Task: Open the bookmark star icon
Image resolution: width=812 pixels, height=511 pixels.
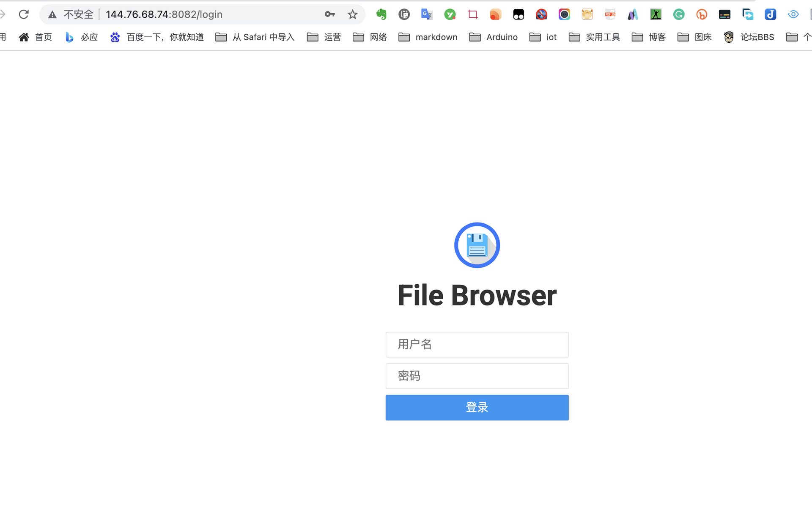Action: (352, 14)
